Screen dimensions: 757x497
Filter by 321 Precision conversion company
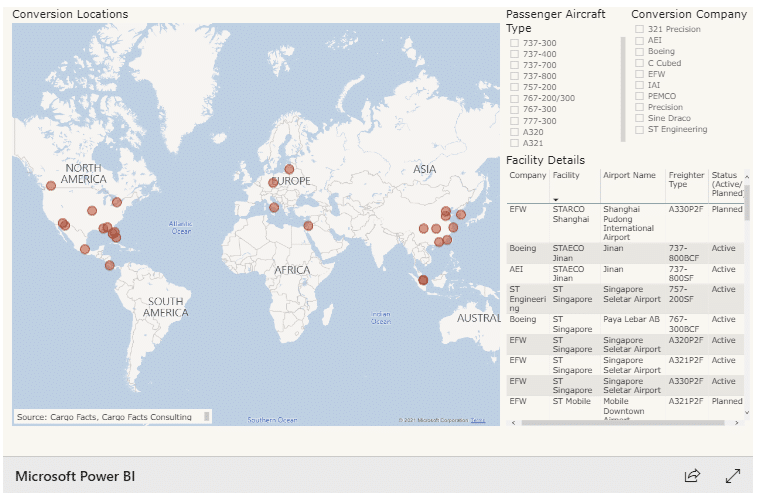click(639, 29)
